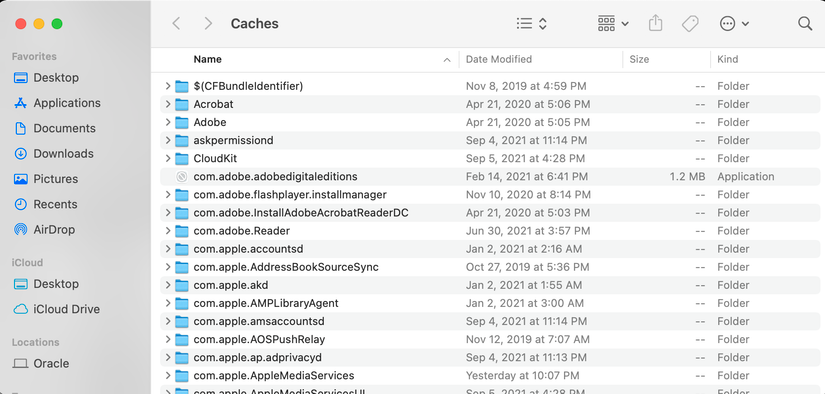Select Oracle under Locations
The height and width of the screenshot is (394, 825).
click(x=41, y=363)
